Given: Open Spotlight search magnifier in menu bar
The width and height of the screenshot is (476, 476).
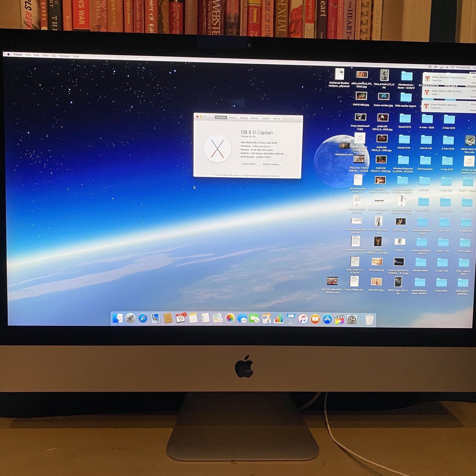Looking at the screenshot, I should 474,68.
